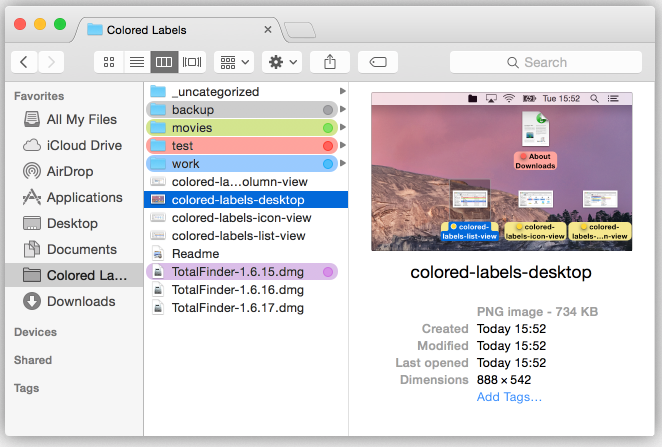Click the Favorites sidebar heading
The image size is (662, 447).
pos(39,96)
